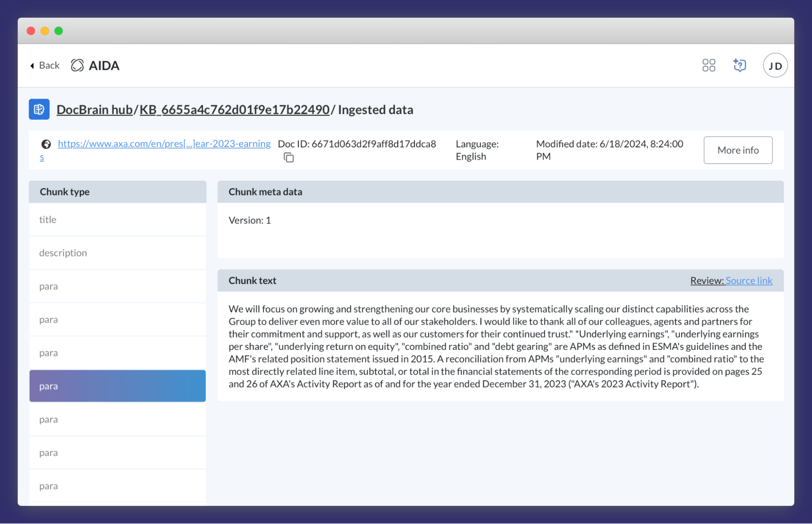The image size is (812, 524).
Task: Select the title chunk type
Action: 117,220
